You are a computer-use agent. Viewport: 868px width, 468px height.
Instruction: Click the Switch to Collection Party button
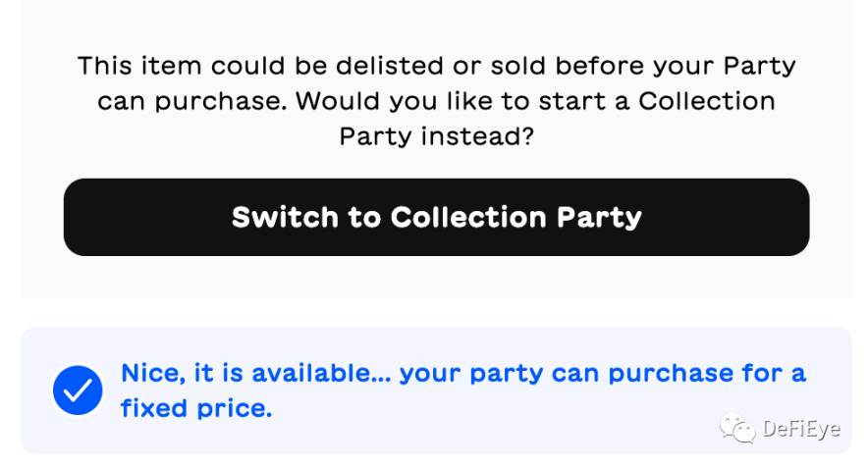[436, 217]
